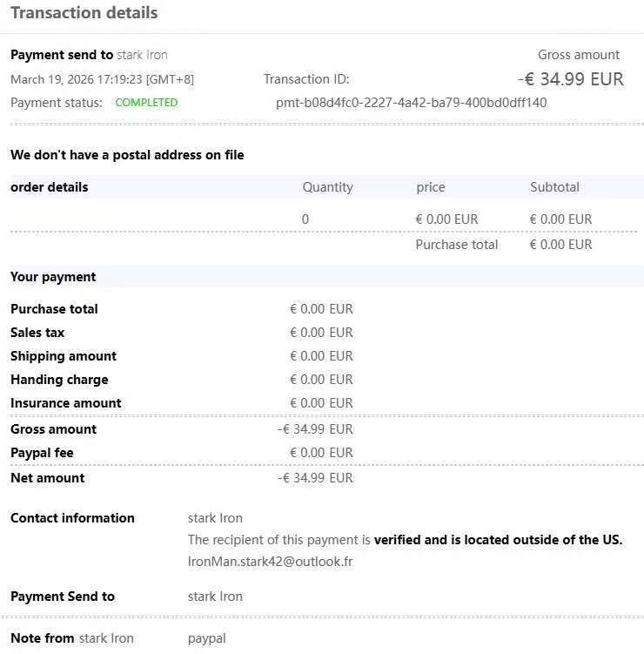Image resolution: width=644 pixels, height=654 pixels.
Task: Click the price column header
Action: 431,187
